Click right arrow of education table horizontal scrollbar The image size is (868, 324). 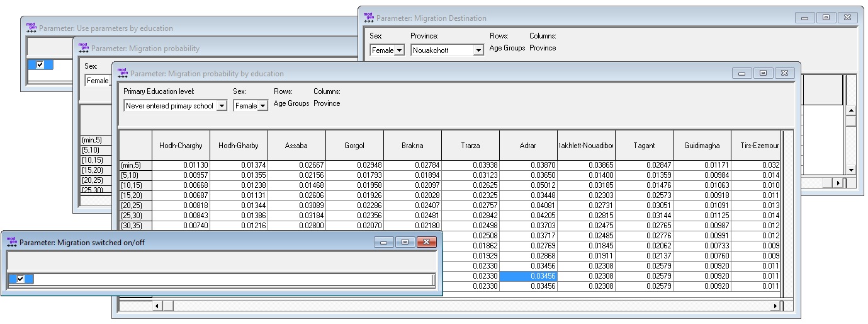775,306
